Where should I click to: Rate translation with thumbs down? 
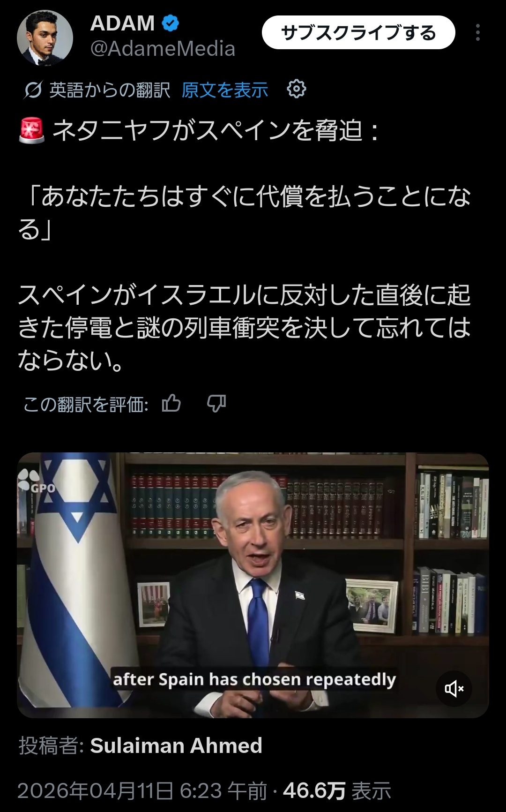(216, 403)
